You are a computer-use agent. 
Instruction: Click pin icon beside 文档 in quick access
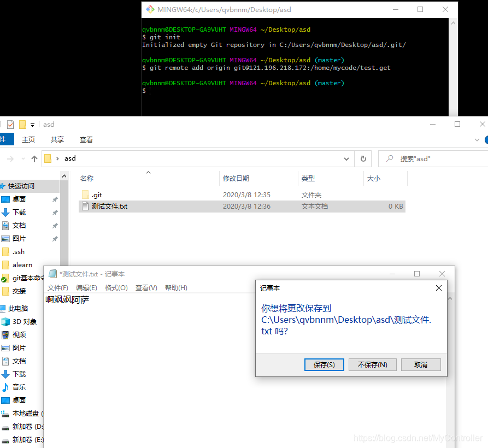(55, 226)
